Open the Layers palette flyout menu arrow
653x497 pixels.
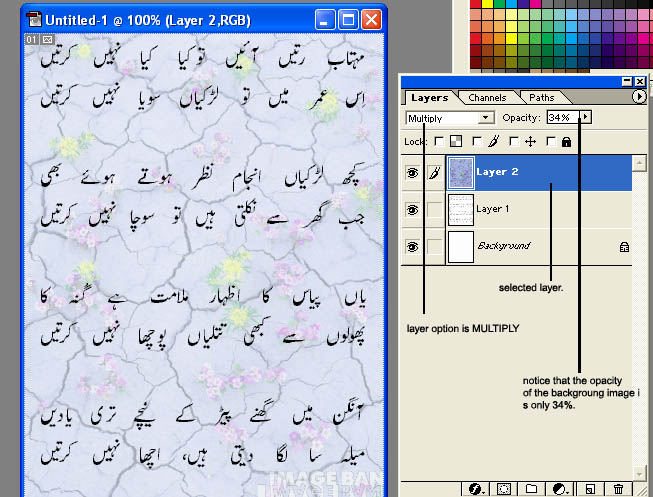(x=638, y=97)
